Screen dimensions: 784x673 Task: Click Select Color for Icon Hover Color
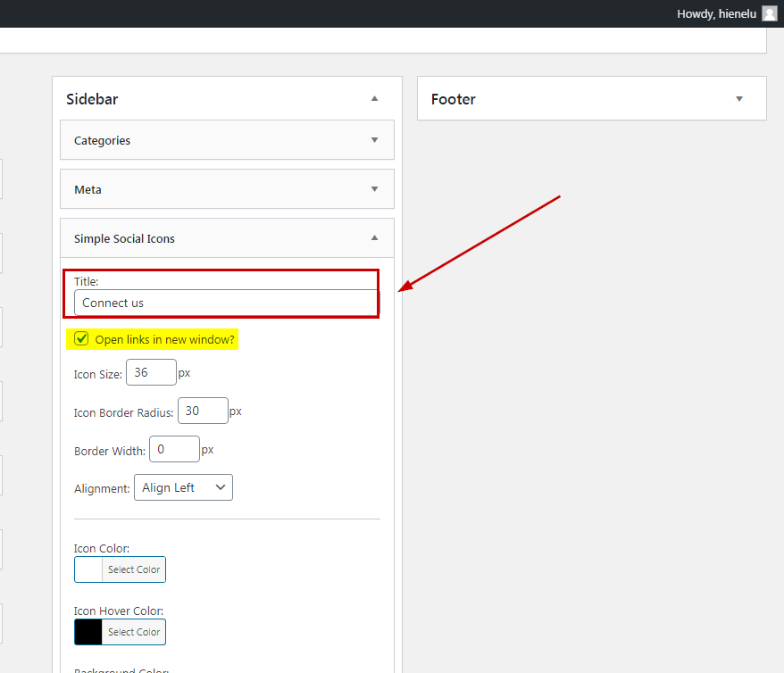pos(134,632)
